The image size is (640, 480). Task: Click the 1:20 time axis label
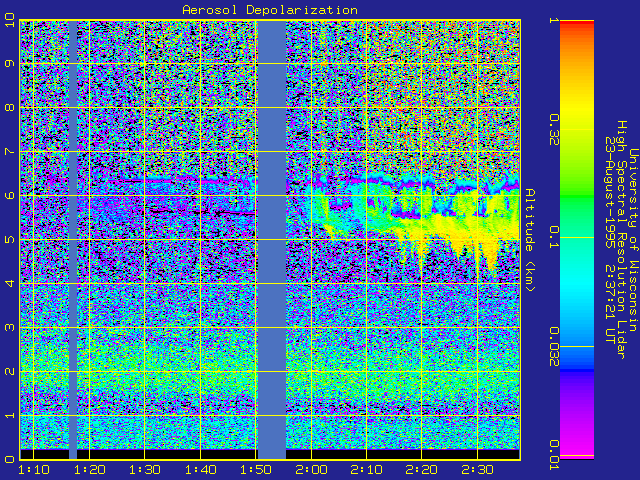(90, 470)
